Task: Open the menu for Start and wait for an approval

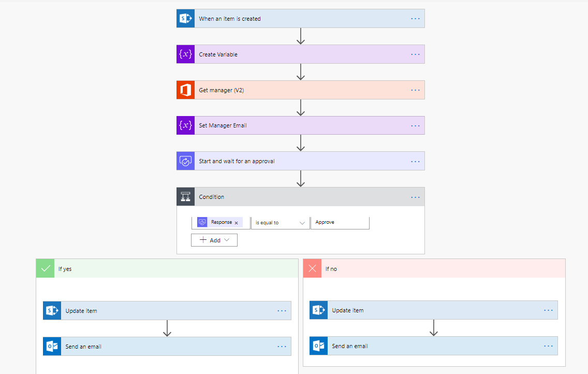Action: click(x=415, y=161)
